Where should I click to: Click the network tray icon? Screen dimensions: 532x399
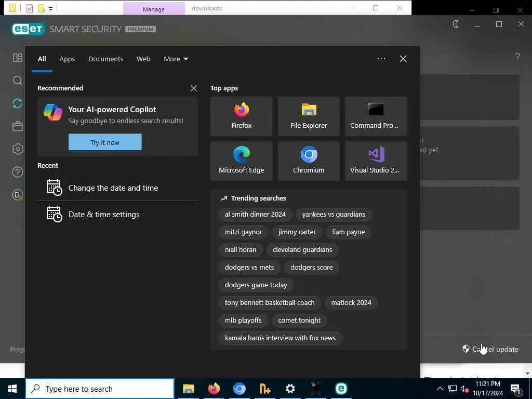(453, 389)
